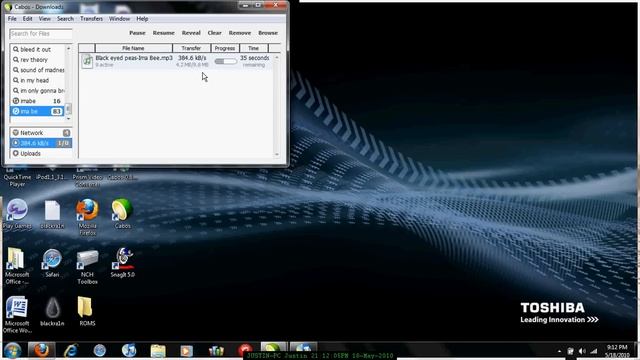Switch to Firefox in the taskbar

click(41, 351)
